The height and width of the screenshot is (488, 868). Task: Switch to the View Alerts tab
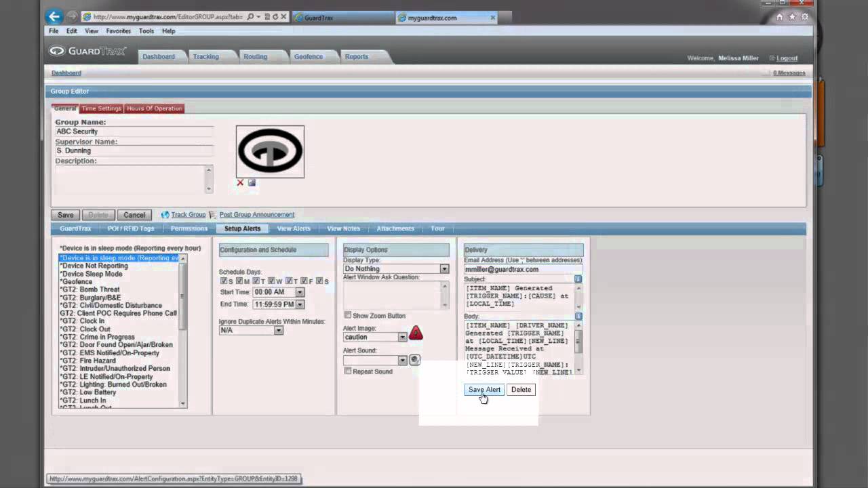(x=294, y=228)
